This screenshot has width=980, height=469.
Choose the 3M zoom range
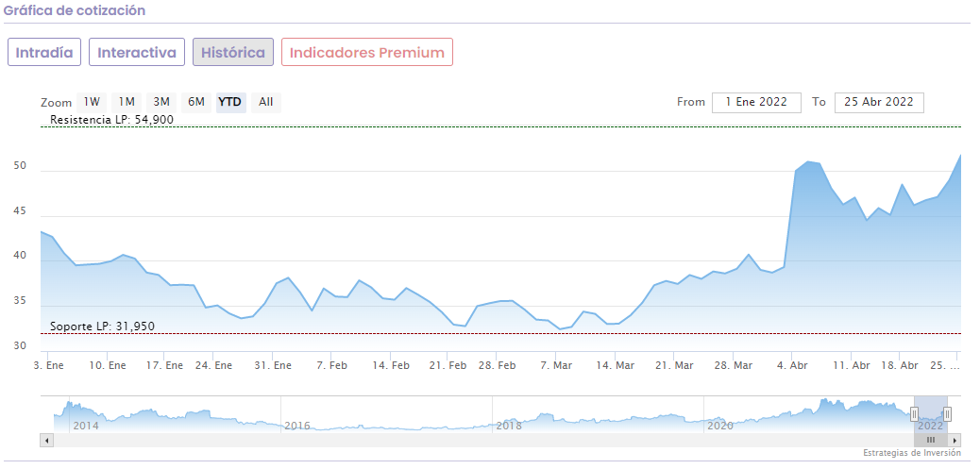(x=161, y=102)
